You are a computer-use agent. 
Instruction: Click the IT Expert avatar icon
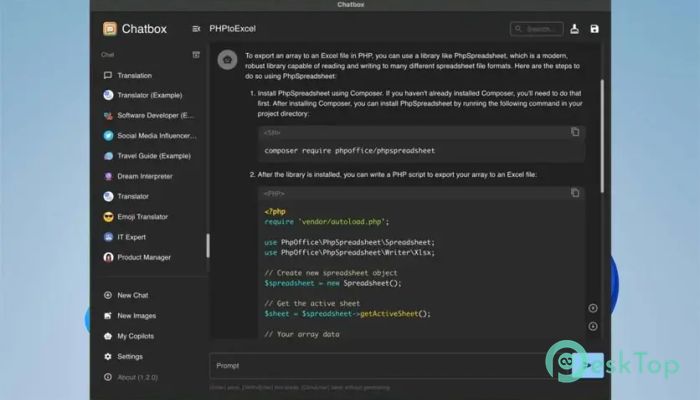tap(108, 237)
